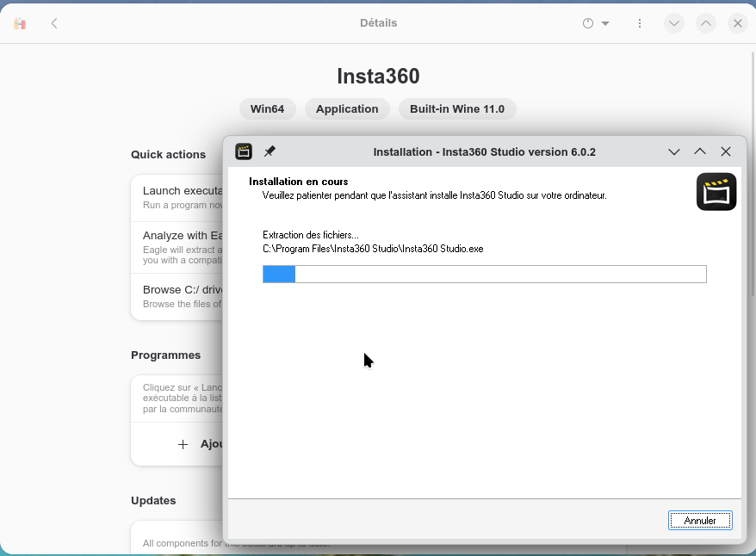Click the extraction progress bar
Viewport: 756px width, 556px height.
[x=485, y=275]
